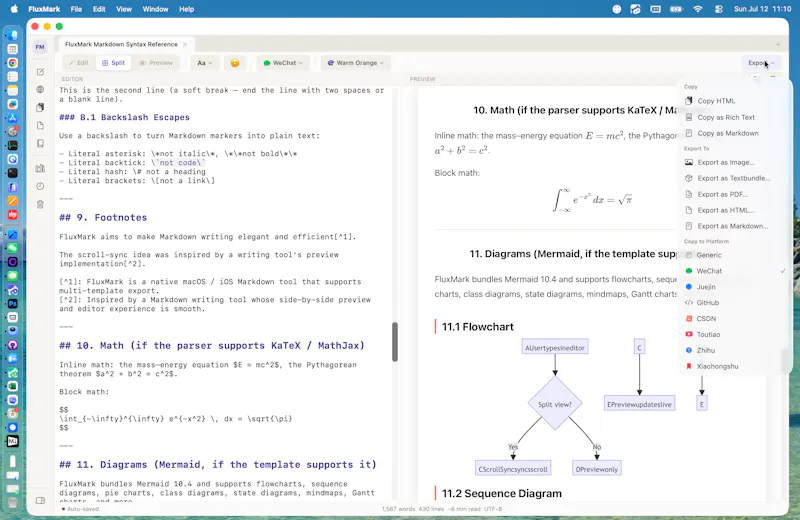Viewport: 800px width, 520px height.
Task: Open the document icon in the sidebar
Action: pos(40,125)
